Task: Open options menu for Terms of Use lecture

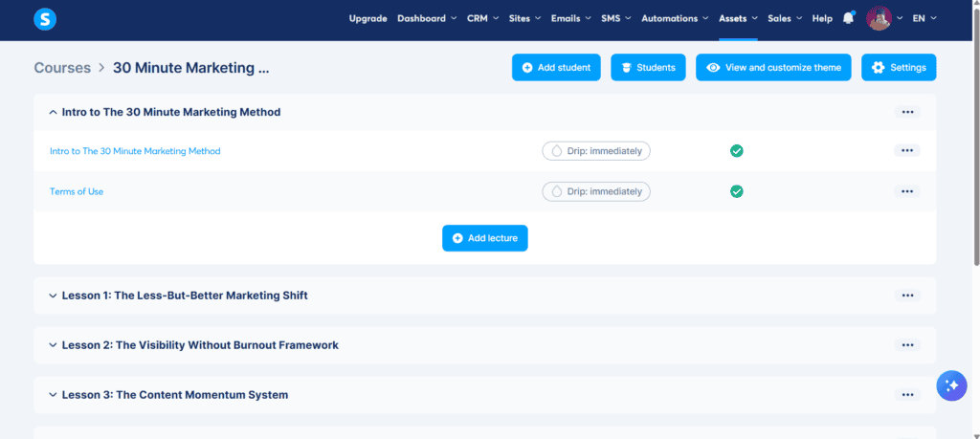Action: point(907,191)
